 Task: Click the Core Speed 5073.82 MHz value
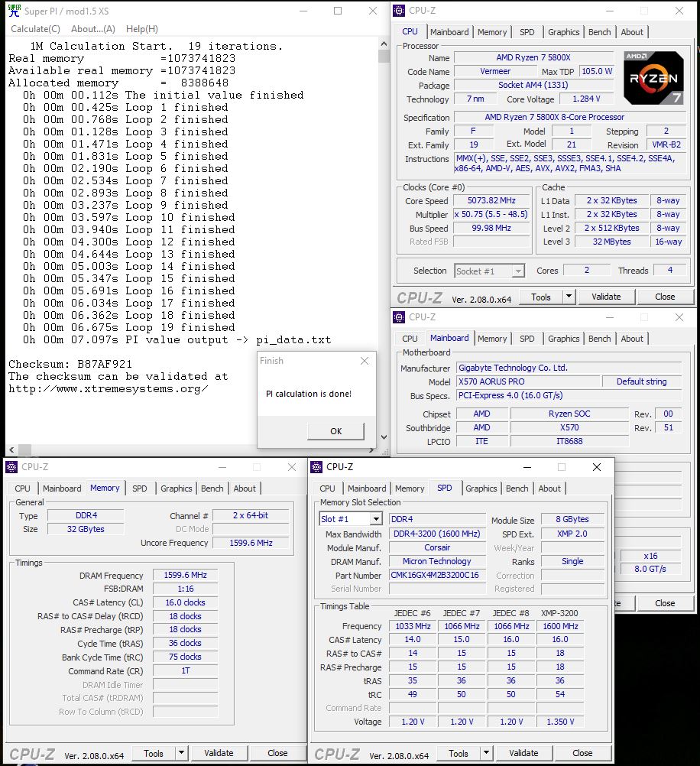[x=491, y=200]
